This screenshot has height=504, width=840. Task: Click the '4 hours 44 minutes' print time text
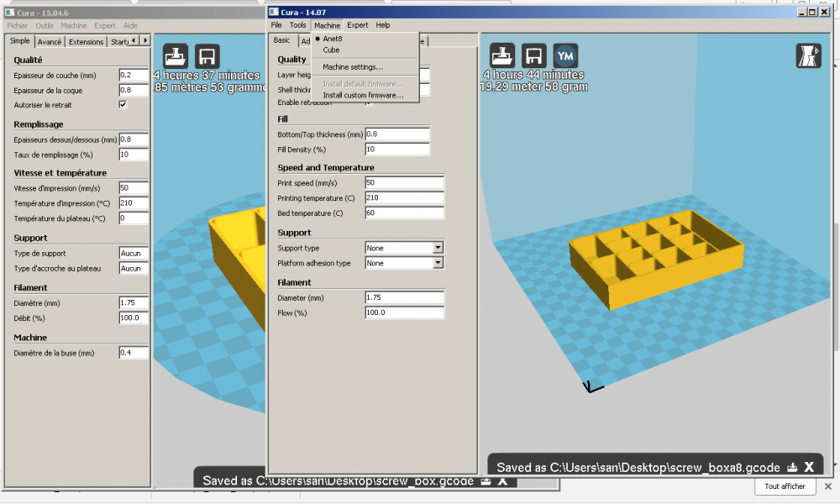click(x=533, y=75)
